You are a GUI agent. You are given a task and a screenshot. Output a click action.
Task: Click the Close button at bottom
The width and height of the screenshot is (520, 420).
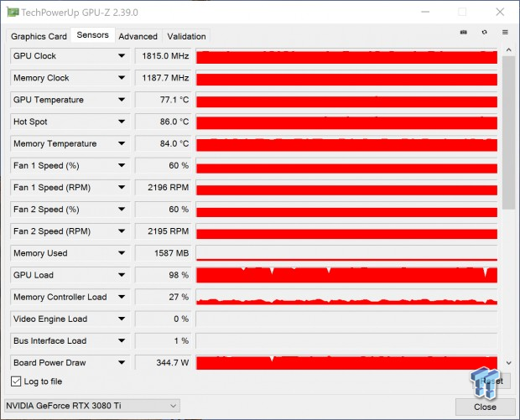click(485, 407)
